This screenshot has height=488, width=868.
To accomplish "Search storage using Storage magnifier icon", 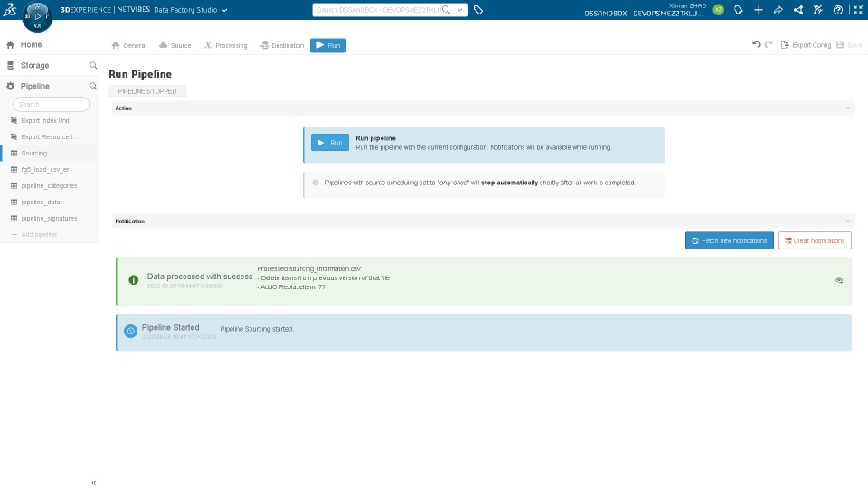I will tap(93, 65).
